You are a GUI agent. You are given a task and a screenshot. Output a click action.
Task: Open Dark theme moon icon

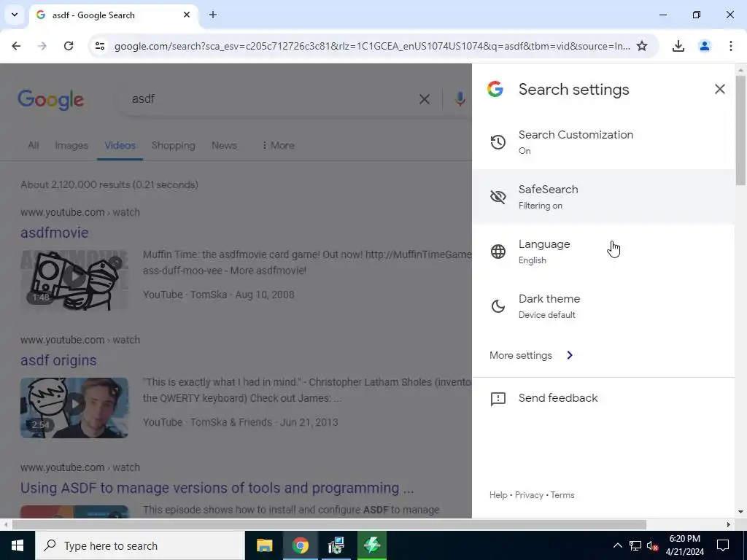[x=498, y=306]
